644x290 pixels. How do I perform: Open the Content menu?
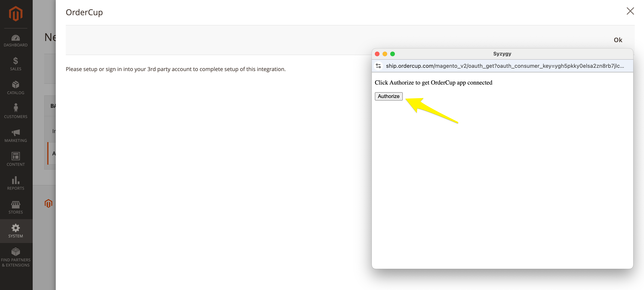coord(16,159)
